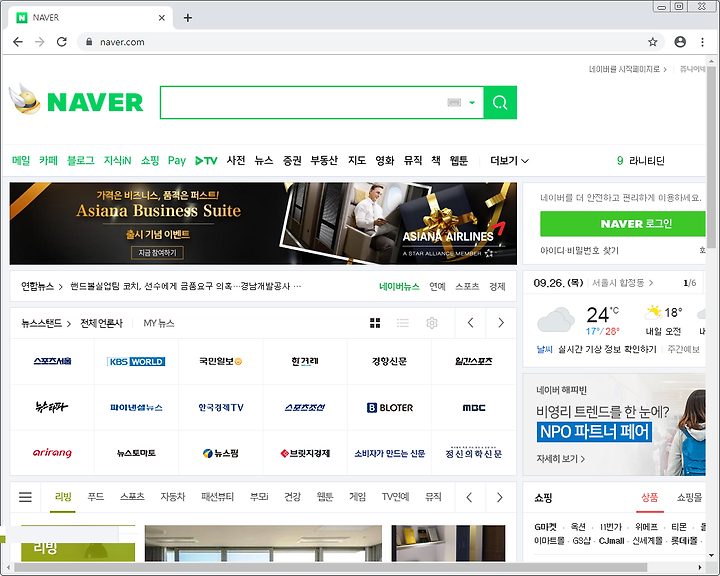Click inside the NAVER search input field
The image size is (720, 576).
(x=303, y=102)
